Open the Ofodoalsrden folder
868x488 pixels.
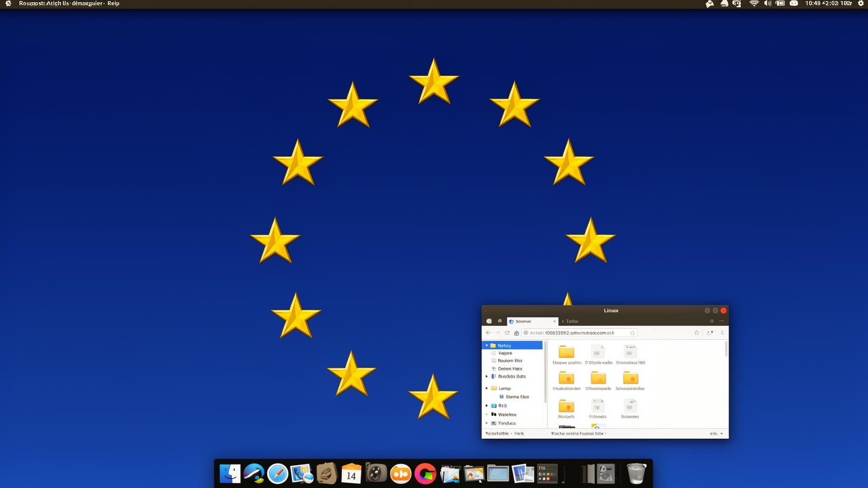566,381
